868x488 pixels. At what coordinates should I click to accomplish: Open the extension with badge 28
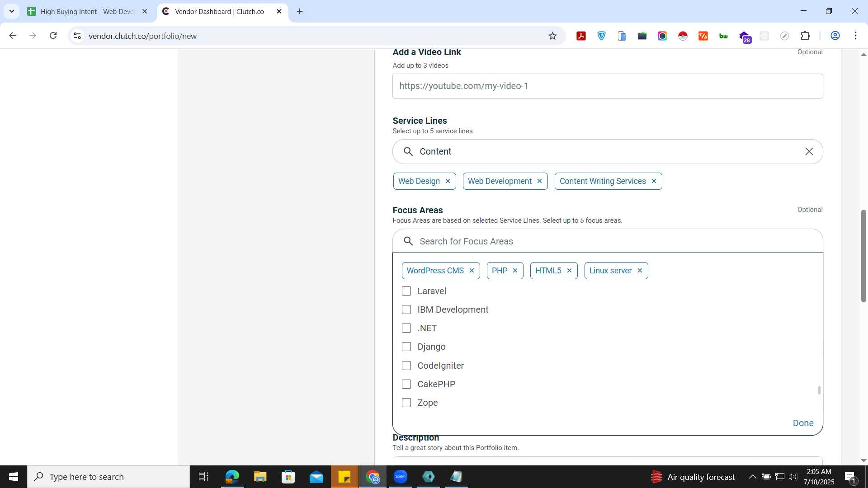tap(745, 37)
